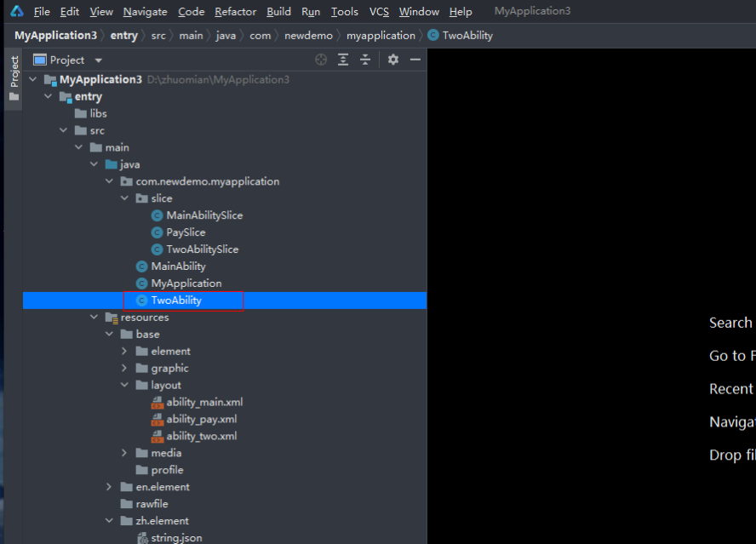The width and height of the screenshot is (756, 544).
Task: Click the VCS menu item
Action: [x=380, y=11]
